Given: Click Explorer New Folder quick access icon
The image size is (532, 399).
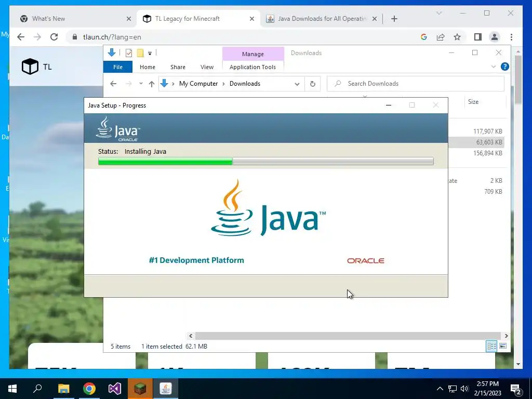Looking at the screenshot, I should click(x=140, y=52).
